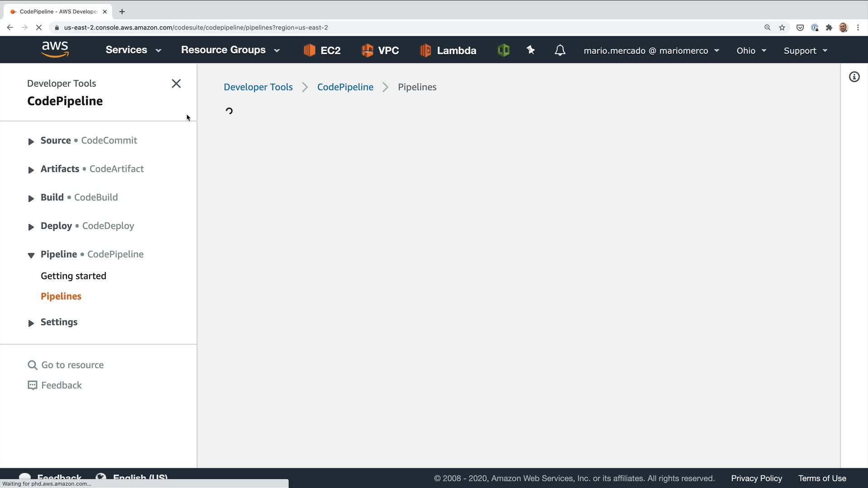Open the notifications bell
This screenshot has width=868, height=488.
[560, 50]
